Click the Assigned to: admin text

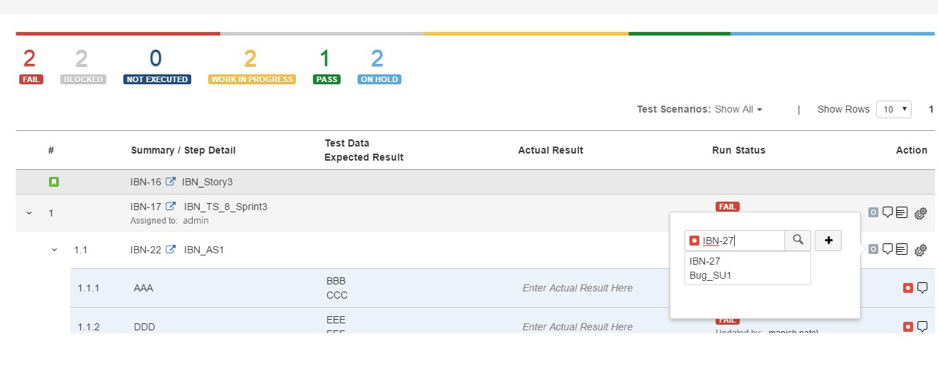(169, 221)
